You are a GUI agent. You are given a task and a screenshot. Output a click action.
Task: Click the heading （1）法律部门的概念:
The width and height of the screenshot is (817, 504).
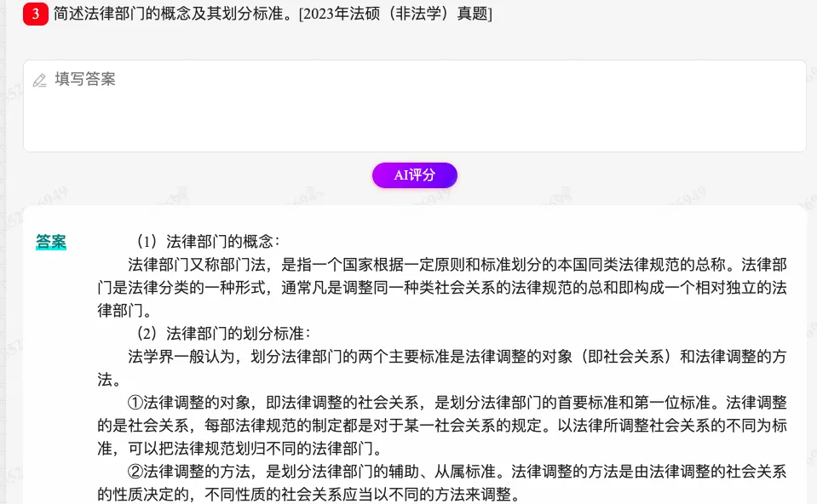pos(209,242)
